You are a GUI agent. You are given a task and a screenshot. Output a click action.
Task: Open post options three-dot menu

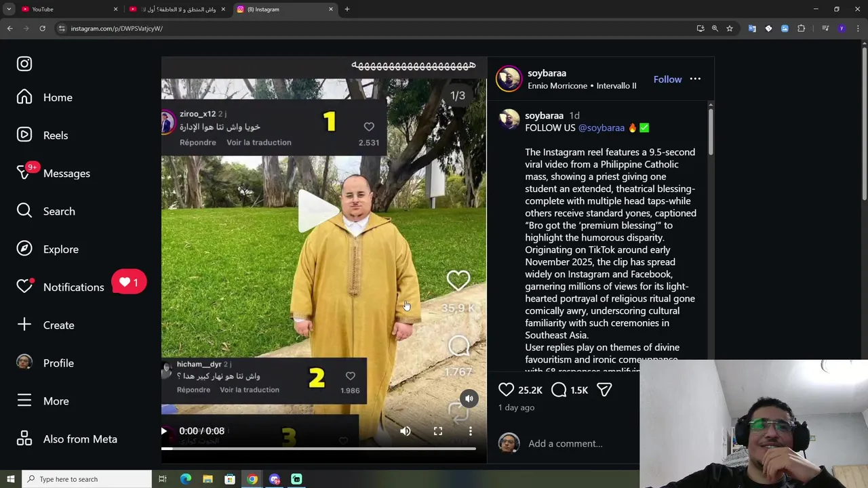695,79
